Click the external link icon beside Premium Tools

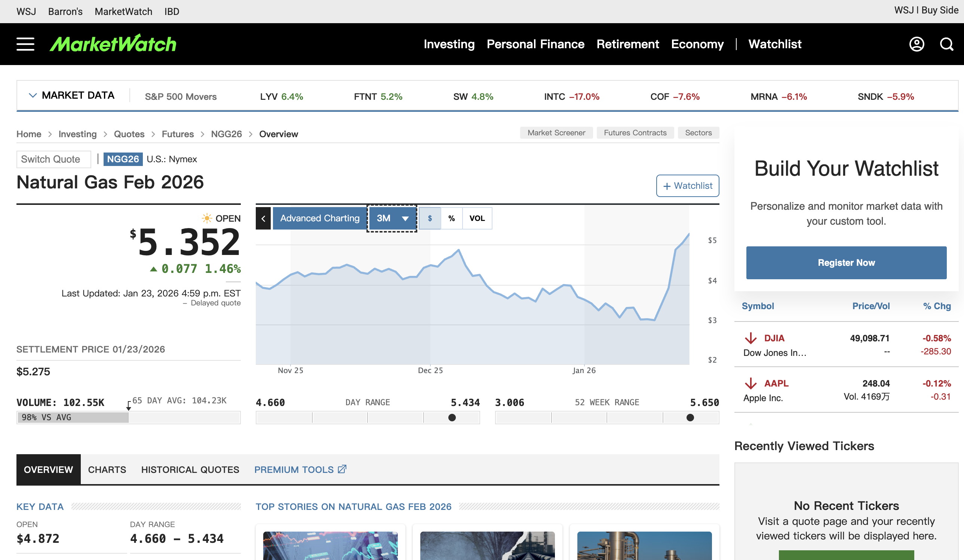tap(342, 469)
